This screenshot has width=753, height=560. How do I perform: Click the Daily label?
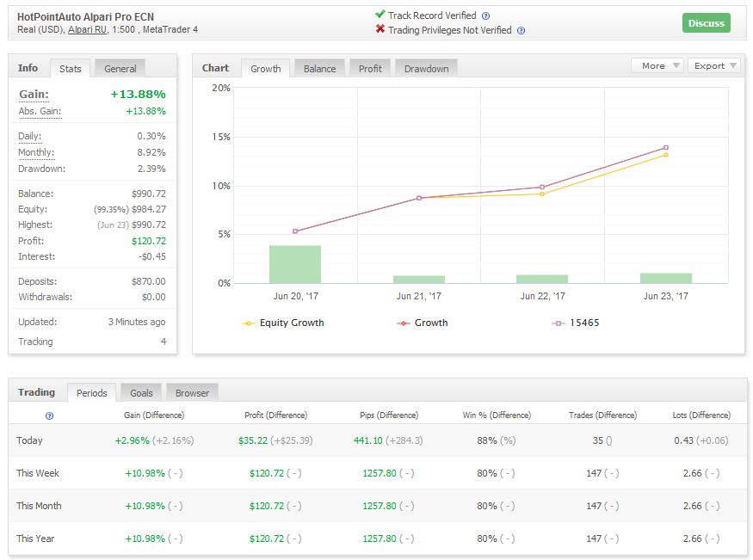(30, 136)
